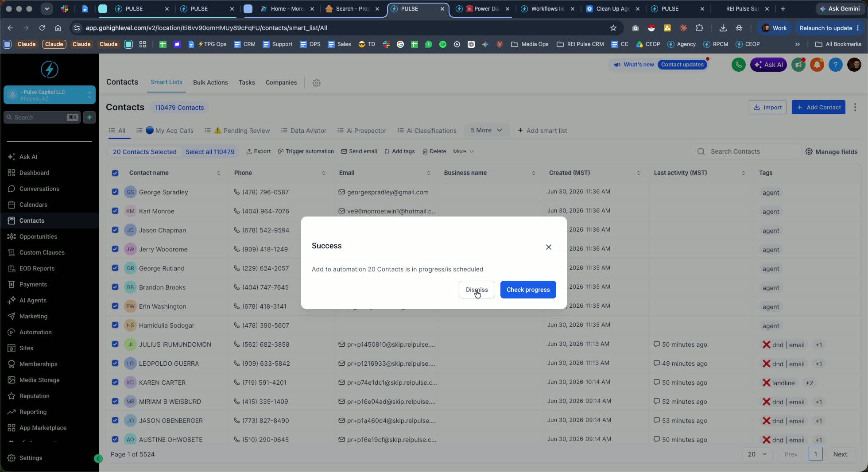Open the orange notifications bell icon

[x=817, y=65]
